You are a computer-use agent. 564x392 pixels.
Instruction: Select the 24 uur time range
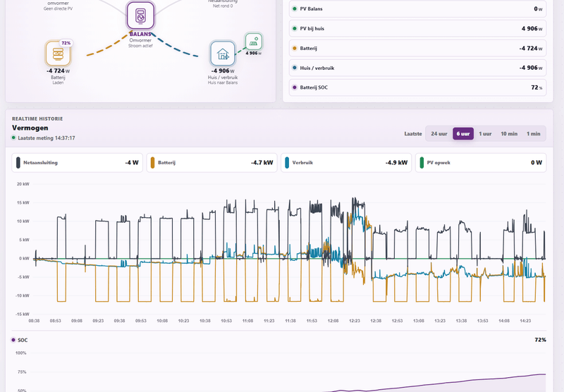tap(439, 134)
